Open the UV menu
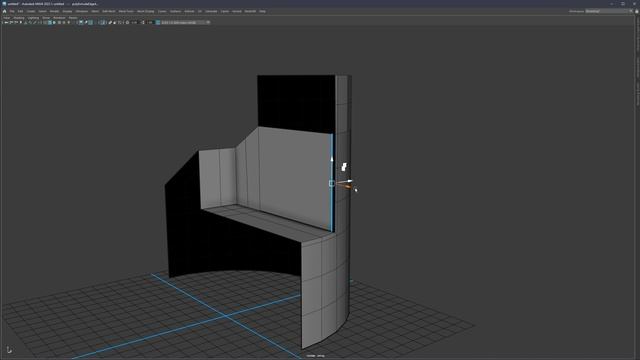Image resolution: width=640 pixels, height=360 pixels. click(x=200, y=11)
